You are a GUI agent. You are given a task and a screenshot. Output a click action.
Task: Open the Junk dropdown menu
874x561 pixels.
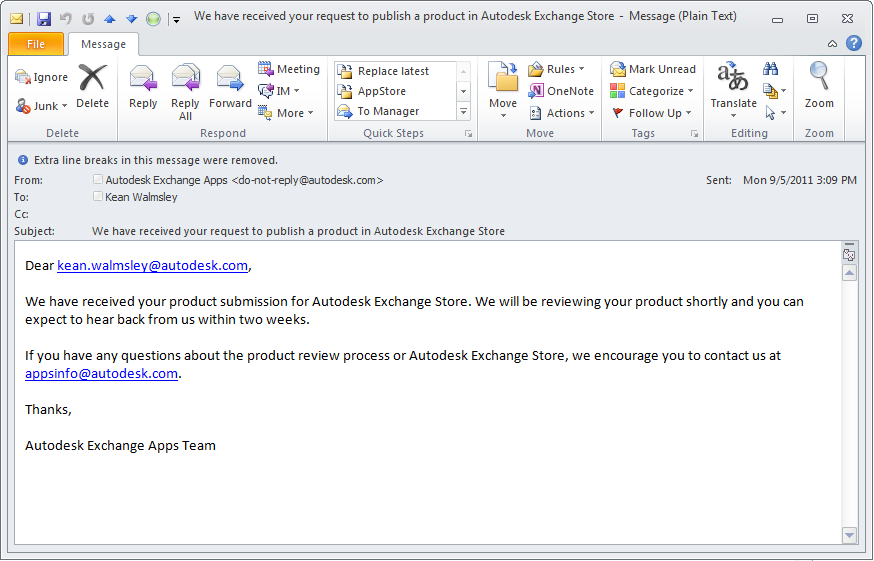tap(43, 106)
